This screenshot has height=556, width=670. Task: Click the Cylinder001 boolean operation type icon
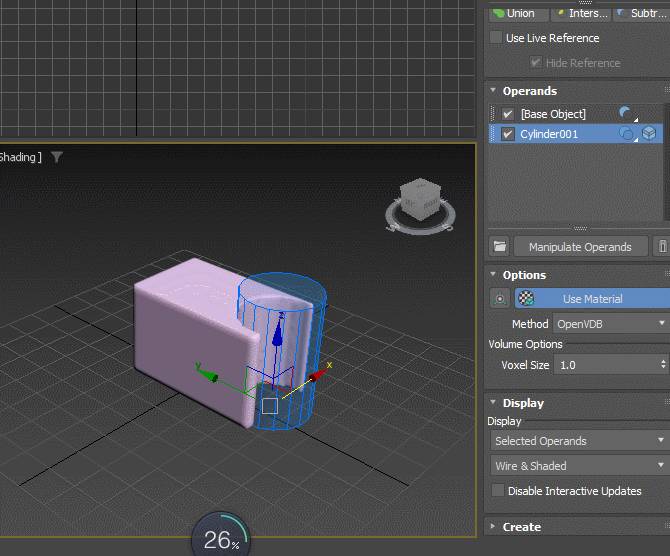[x=627, y=134]
